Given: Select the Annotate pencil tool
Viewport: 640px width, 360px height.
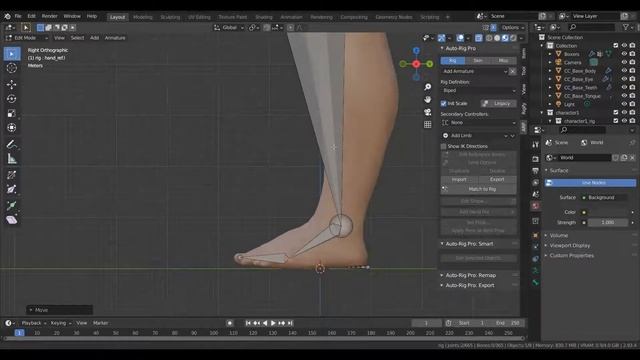Looking at the screenshot, I should (11, 144).
